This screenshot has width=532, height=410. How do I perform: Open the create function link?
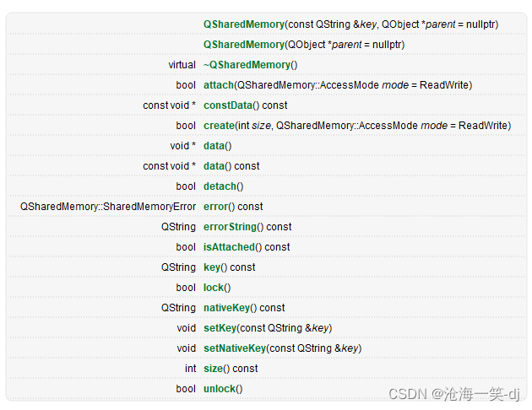[x=219, y=126]
